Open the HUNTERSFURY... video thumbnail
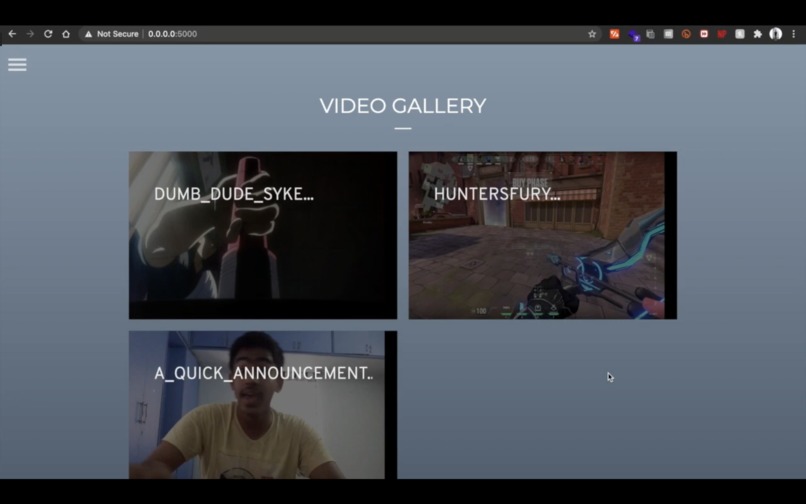The image size is (806, 504). pyautogui.click(x=543, y=235)
